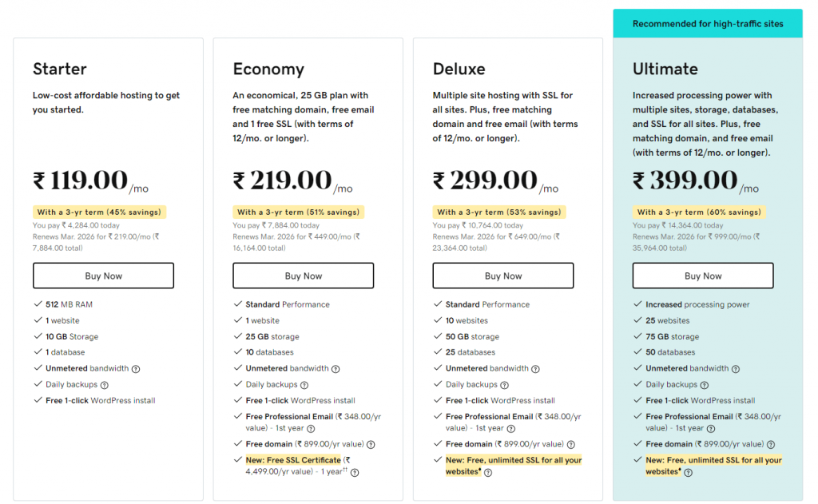Screen dimensions: 818x504
Task: Show Free SSL Certificate info icon in Economy
Action: [355, 473]
